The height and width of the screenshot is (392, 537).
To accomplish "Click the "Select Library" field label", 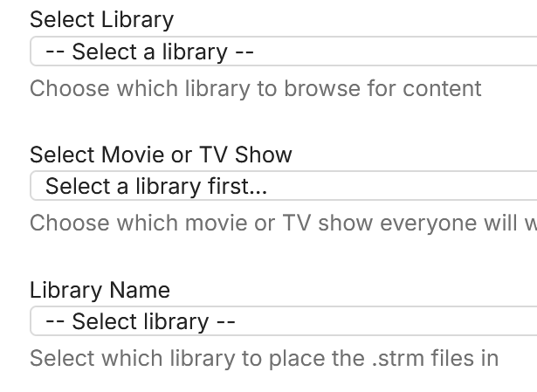I will [x=101, y=19].
